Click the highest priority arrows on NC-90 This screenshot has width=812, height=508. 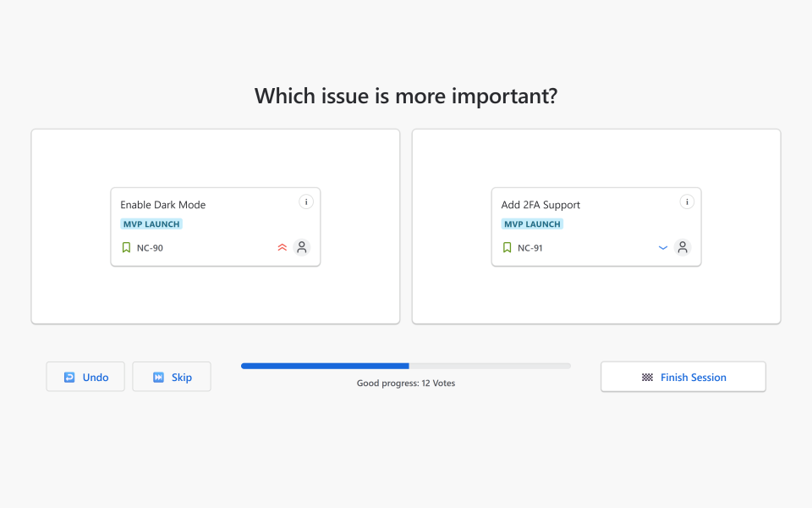click(x=283, y=248)
